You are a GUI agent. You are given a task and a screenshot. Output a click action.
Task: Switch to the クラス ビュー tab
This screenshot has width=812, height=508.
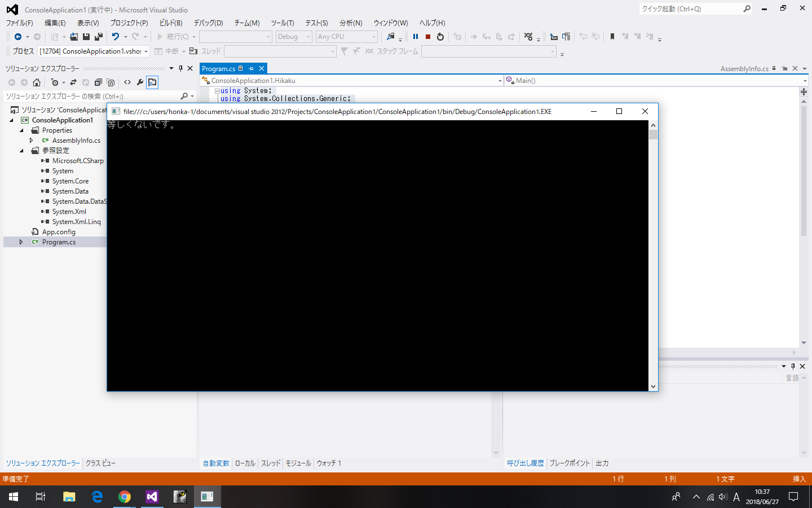pos(100,463)
